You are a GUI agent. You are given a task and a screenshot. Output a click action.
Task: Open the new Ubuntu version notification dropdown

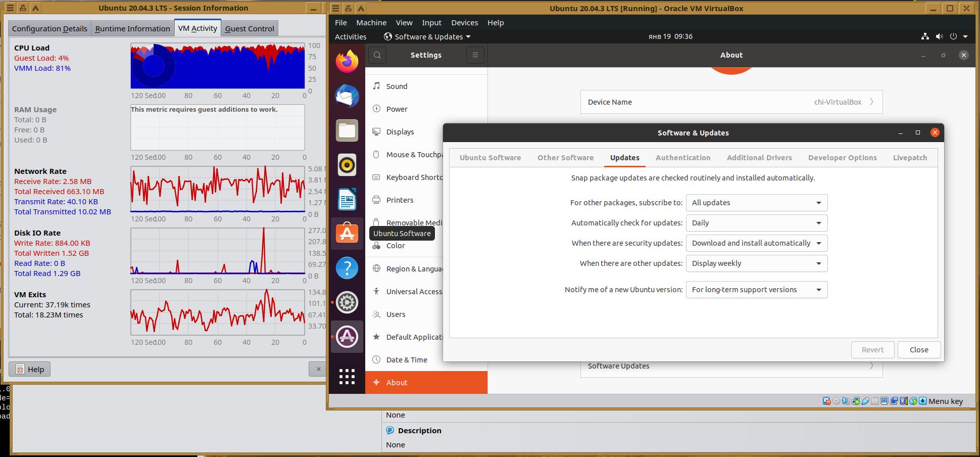coord(757,290)
